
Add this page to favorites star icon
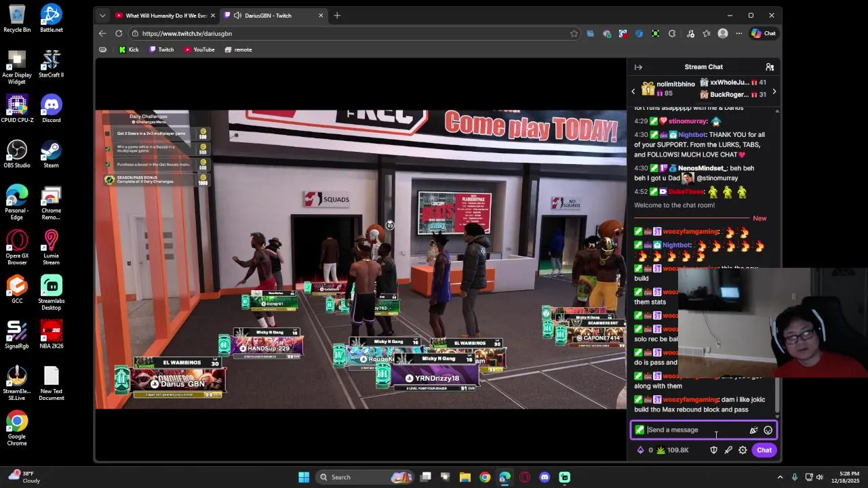[574, 33]
